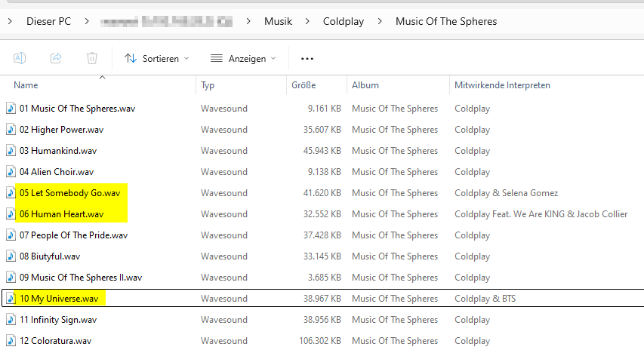Click the Share icon in toolbar

coord(56,58)
